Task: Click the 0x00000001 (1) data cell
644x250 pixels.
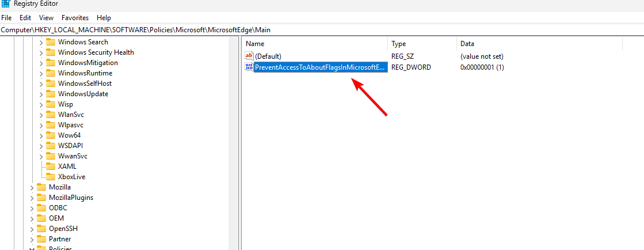Action: [x=482, y=67]
